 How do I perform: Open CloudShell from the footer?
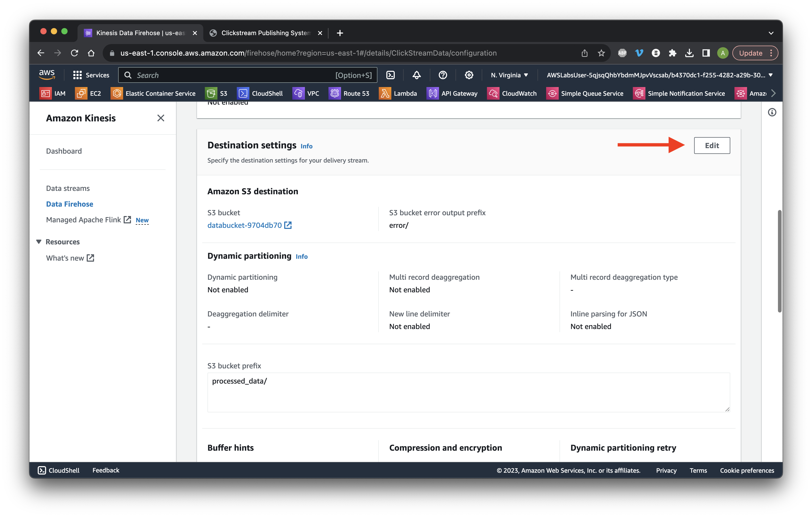(x=59, y=470)
